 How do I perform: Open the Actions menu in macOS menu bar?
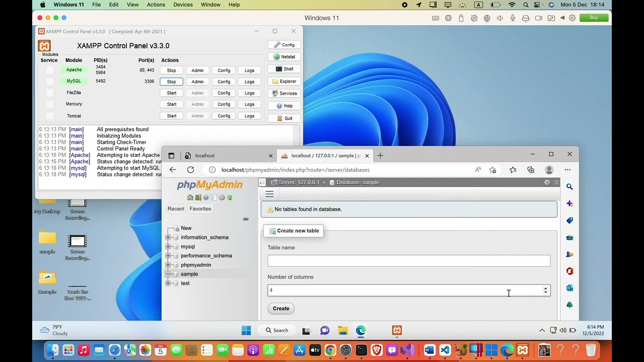(x=156, y=5)
